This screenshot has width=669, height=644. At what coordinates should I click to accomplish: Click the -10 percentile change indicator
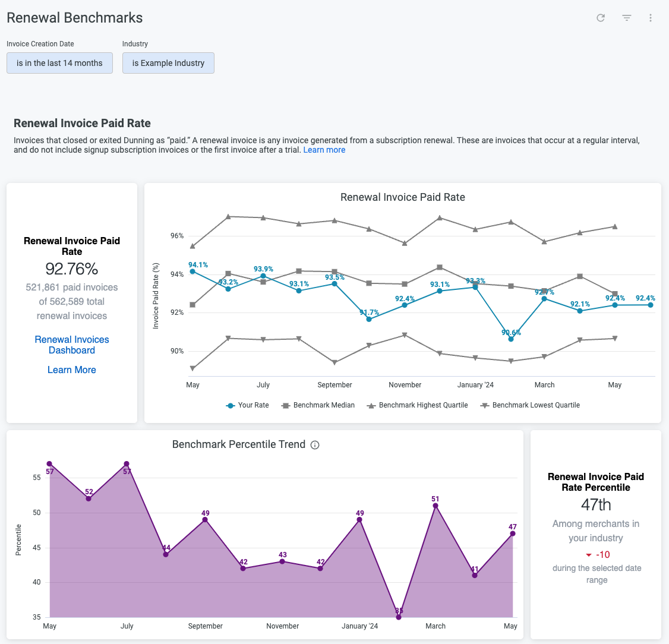pos(598,554)
